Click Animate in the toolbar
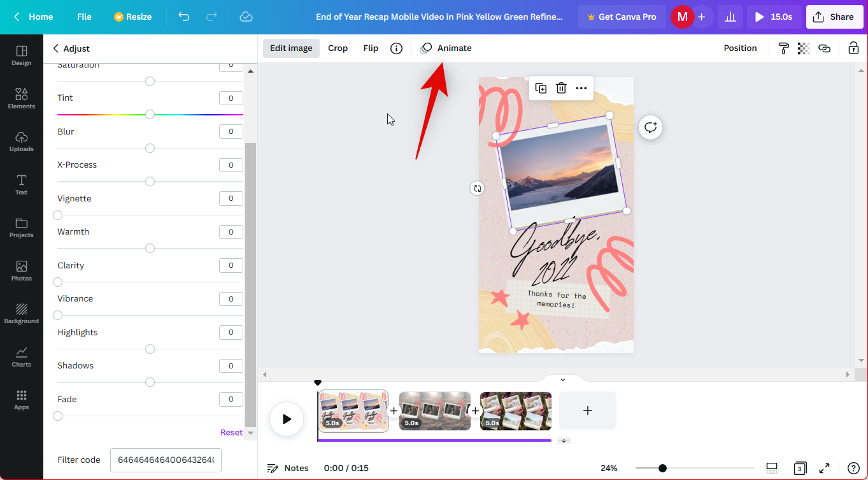868x480 pixels. 446,48
